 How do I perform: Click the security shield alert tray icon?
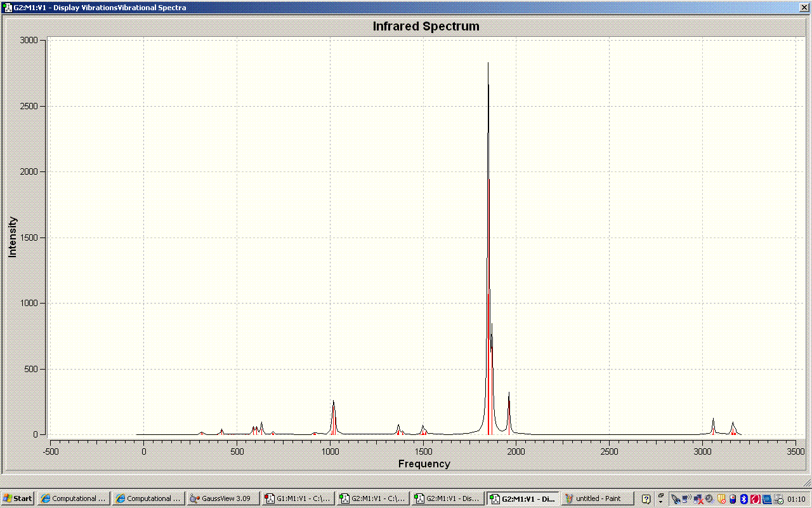point(721,499)
